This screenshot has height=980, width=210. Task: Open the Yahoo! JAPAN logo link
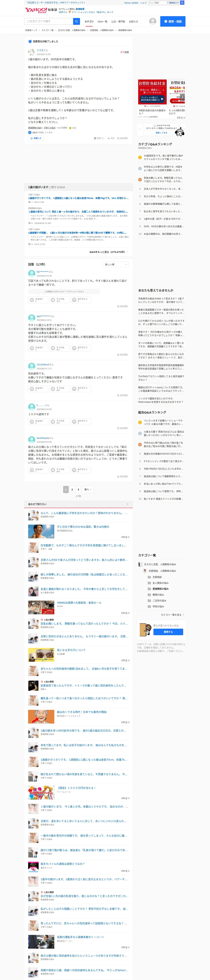pos(36,10)
